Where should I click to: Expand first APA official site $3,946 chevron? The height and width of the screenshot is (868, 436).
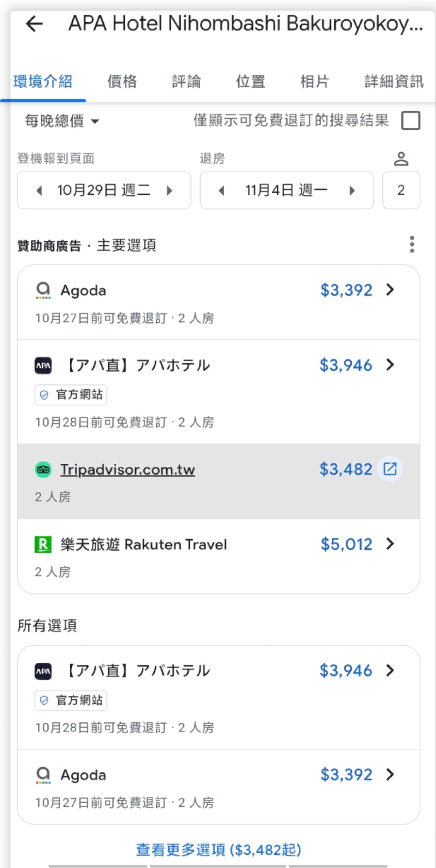390,365
